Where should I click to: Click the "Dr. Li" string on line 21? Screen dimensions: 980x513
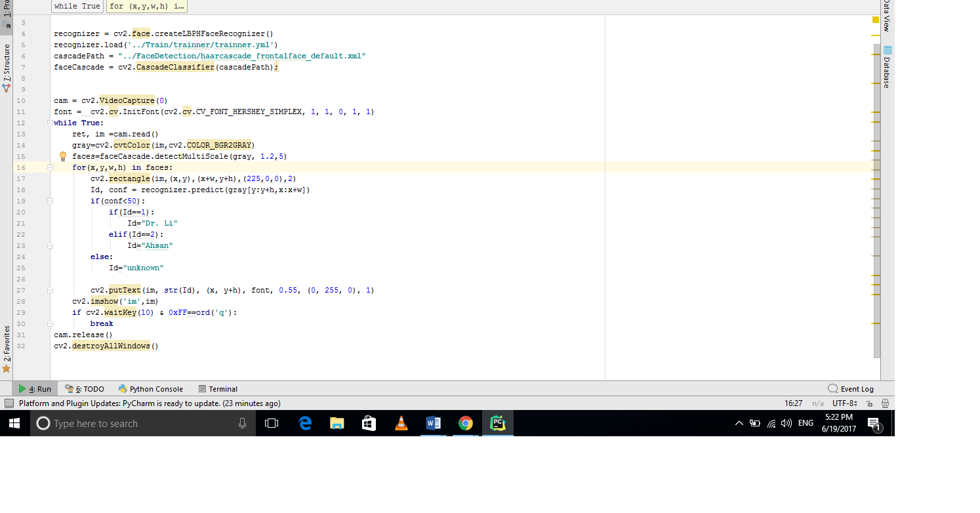161,223
